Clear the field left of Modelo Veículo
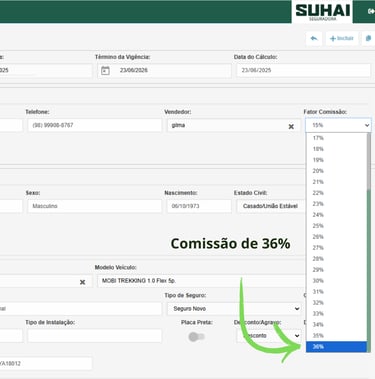 coord(82,282)
